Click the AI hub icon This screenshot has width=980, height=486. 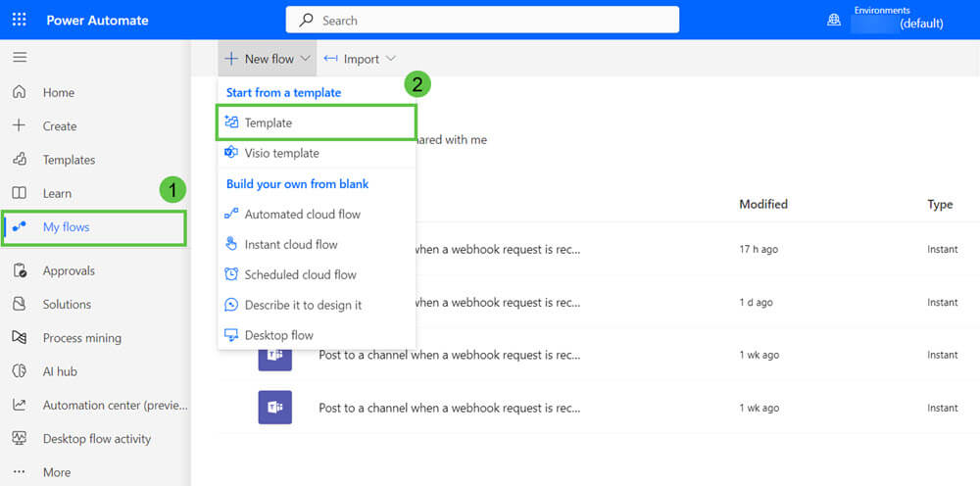(20, 371)
